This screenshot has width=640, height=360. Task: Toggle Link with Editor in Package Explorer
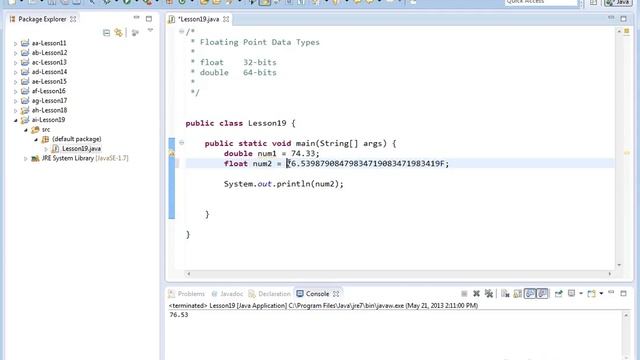point(119,33)
